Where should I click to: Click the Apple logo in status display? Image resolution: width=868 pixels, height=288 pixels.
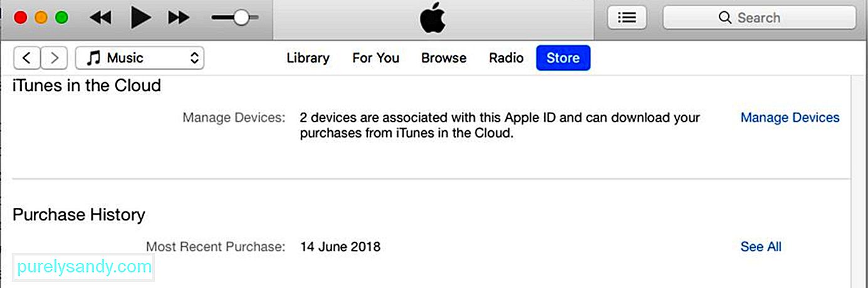433,19
